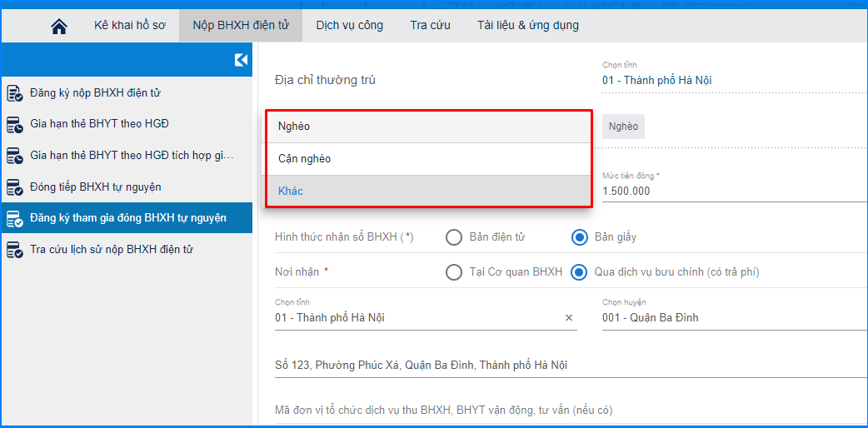Select Cận nghèo from the dropdown list

pos(428,159)
